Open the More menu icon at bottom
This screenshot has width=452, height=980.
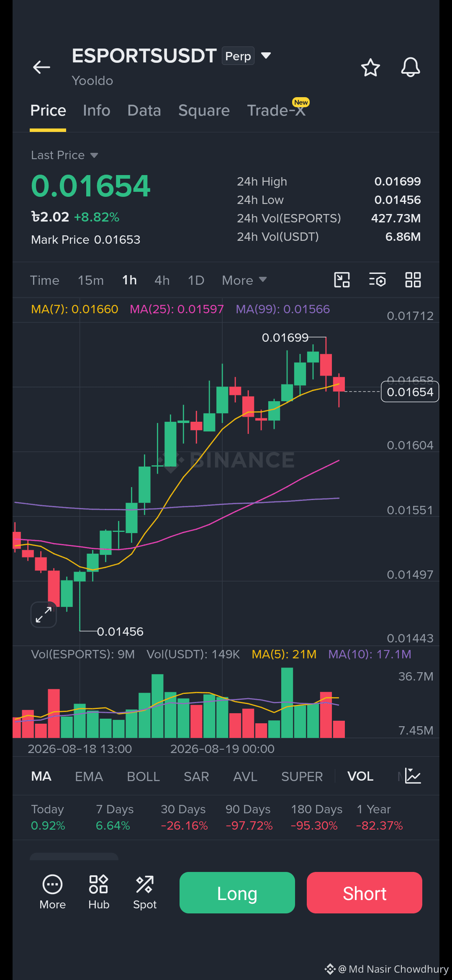(x=53, y=892)
